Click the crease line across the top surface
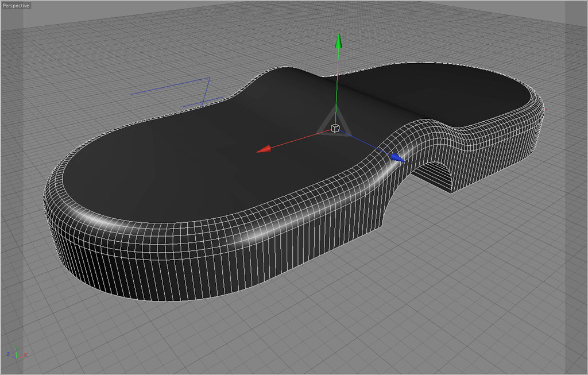Viewport: 588px width, 375px height. (x=373, y=96)
